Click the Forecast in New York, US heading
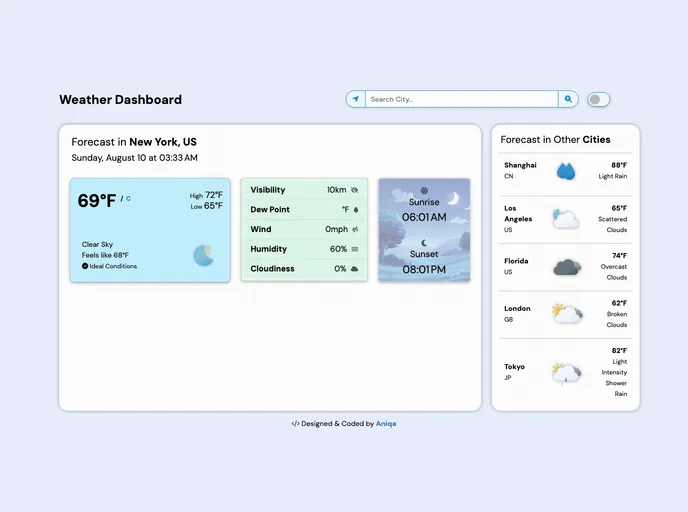The width and height of the screenshot is (688, 512). pyautogui.click(x=134, y=142)
